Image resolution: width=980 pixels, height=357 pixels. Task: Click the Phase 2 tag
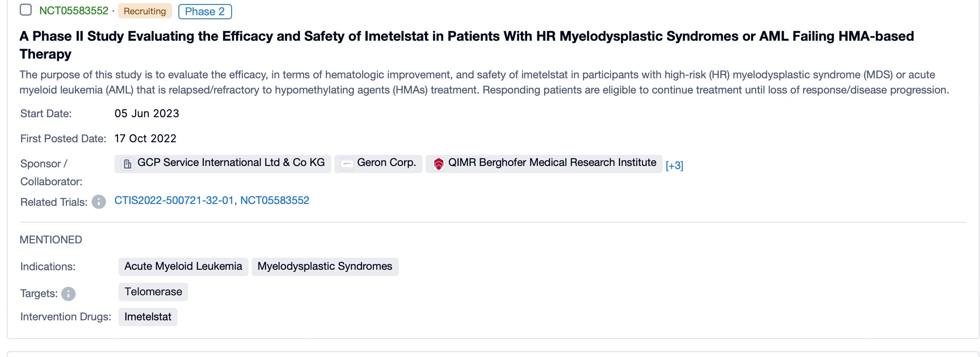click(x=205, y=12)
